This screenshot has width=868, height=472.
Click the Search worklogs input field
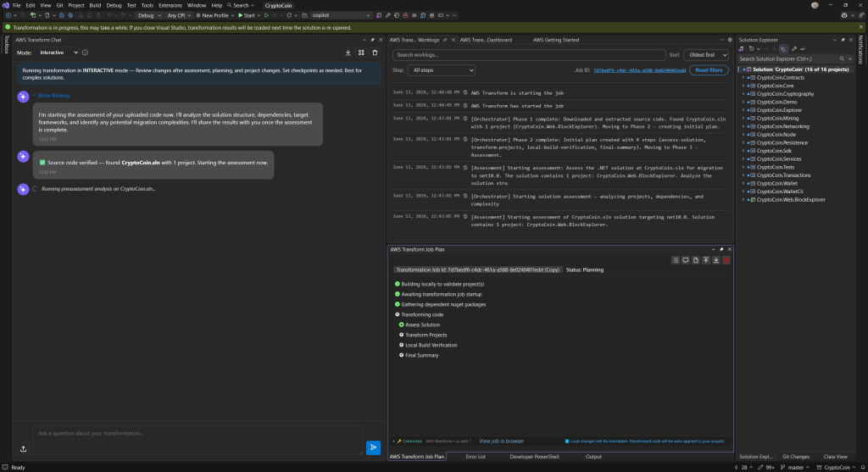tap(529, 55)
